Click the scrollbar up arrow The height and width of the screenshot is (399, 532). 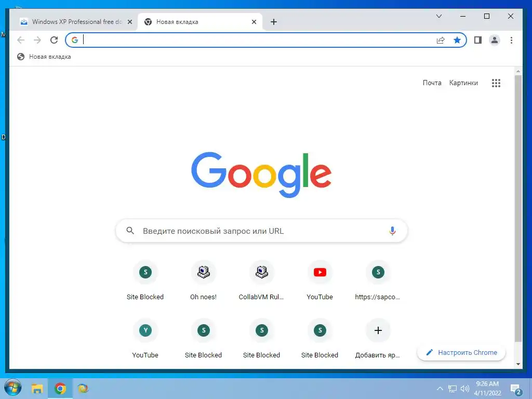518,71
